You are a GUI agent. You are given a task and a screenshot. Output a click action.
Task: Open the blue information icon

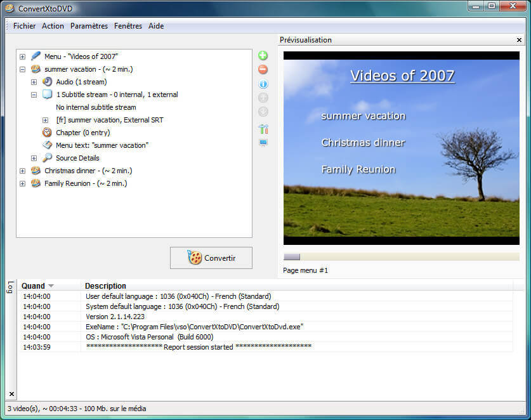[263, 84]
